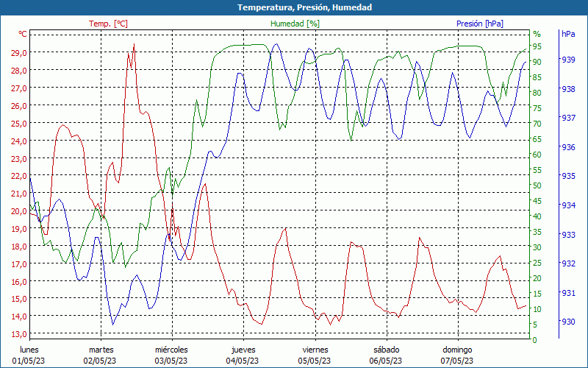Click the date 03/05/23
This screenshot has height=368, width=588.
(x=171, y=361)
